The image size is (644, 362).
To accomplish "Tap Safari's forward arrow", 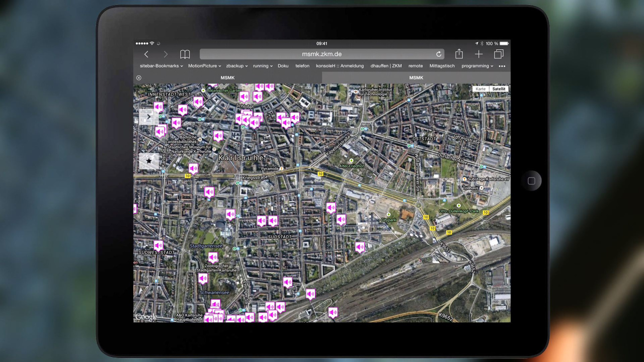I will pyautogui.click(x=166, y=54).
